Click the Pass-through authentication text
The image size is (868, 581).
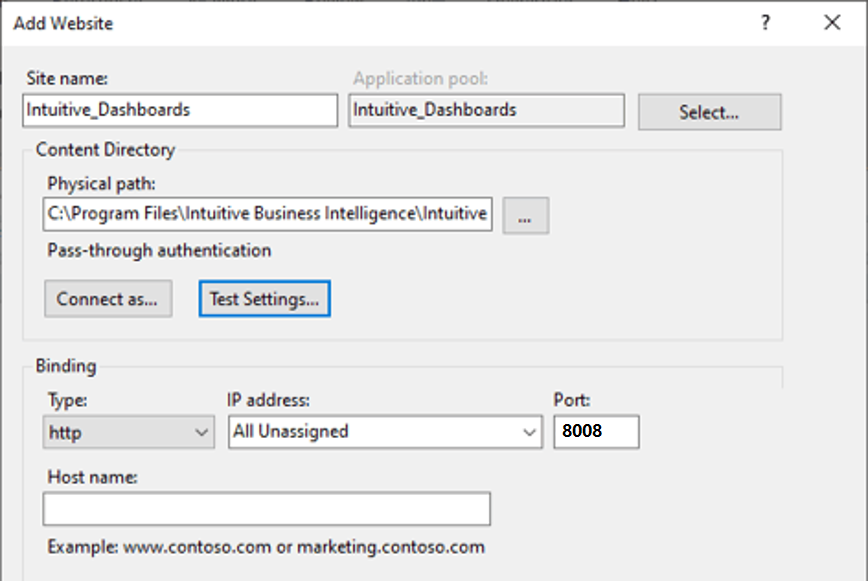coord(159,251)
